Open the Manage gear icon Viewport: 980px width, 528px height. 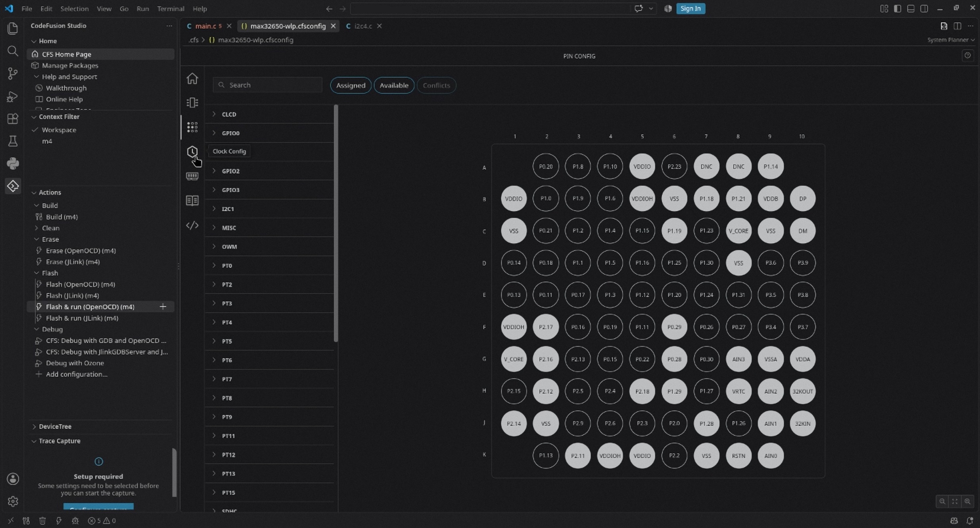tap(13, 501)
